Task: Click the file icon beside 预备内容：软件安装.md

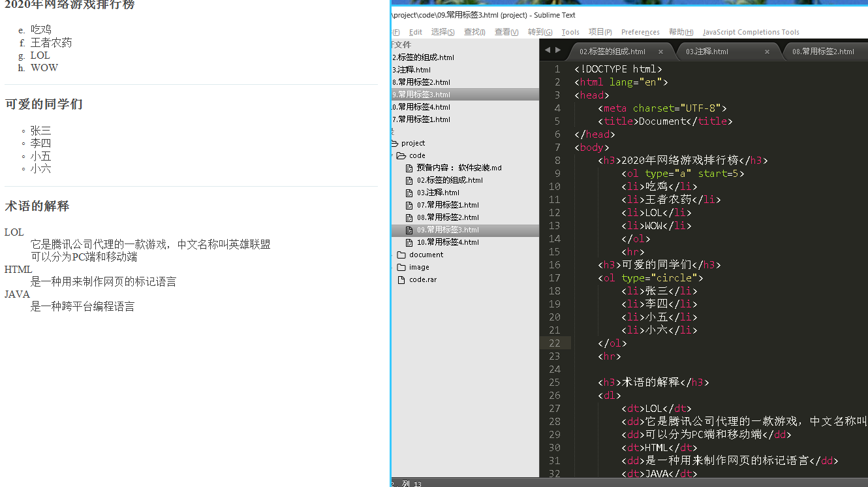Action: [x=409, y=168]
